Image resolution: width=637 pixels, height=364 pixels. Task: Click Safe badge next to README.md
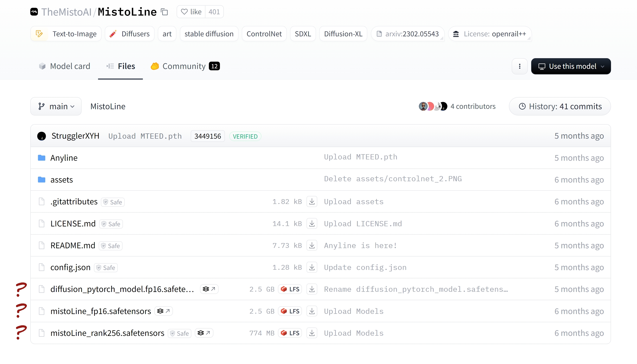pos(111,246)
